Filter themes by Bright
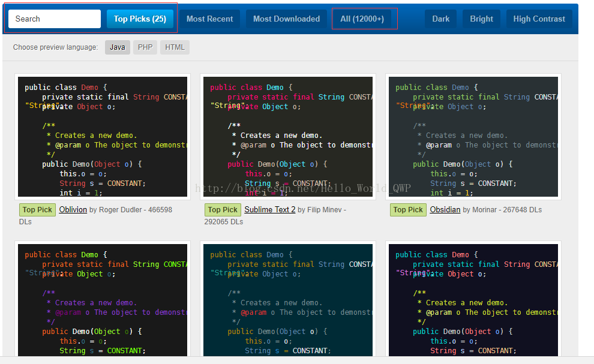 [481, 19]
